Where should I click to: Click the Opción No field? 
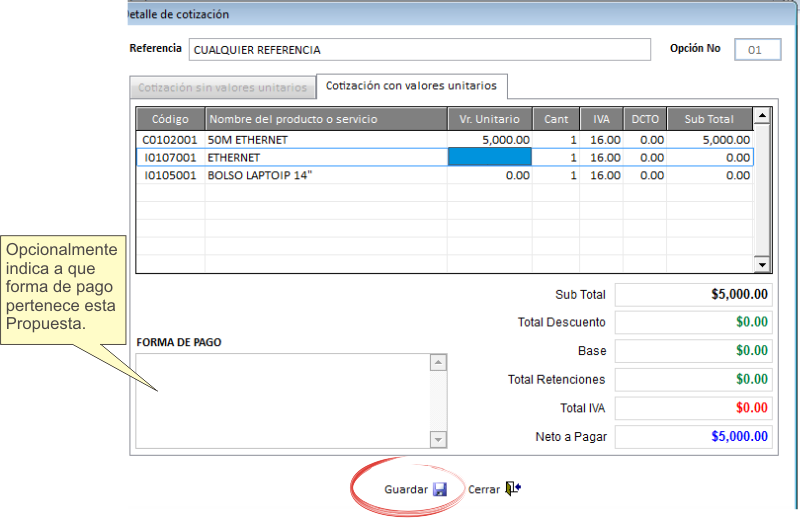pyautogui.click(x=757, y=50)
